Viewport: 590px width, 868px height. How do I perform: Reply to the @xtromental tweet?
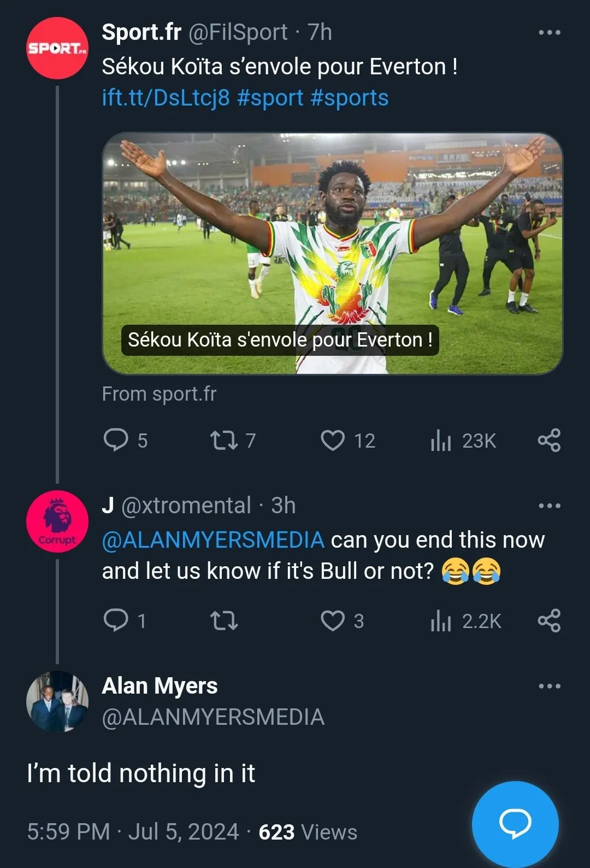[116, 620]
